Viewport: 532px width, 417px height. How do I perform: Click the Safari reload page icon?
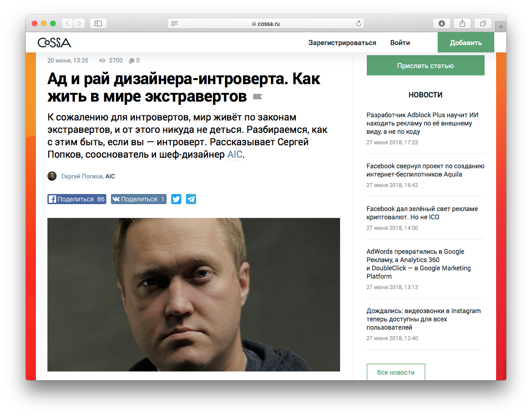(359, 23)
